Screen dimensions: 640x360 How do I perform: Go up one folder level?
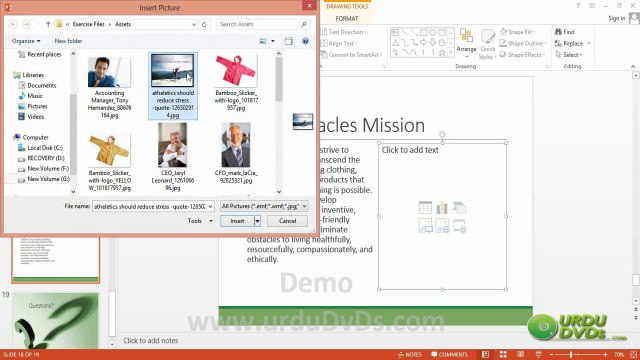coord(48,24)
